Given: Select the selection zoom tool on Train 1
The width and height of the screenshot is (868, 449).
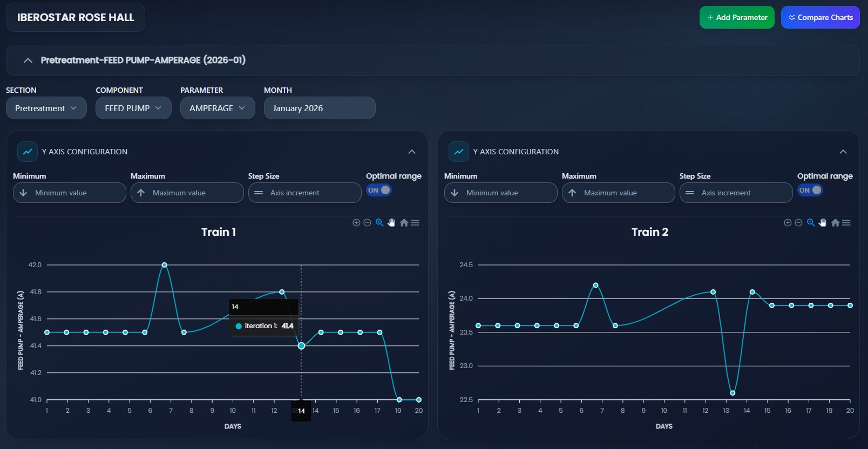Looking at the screenshot, I should click(x=379, y=223).
